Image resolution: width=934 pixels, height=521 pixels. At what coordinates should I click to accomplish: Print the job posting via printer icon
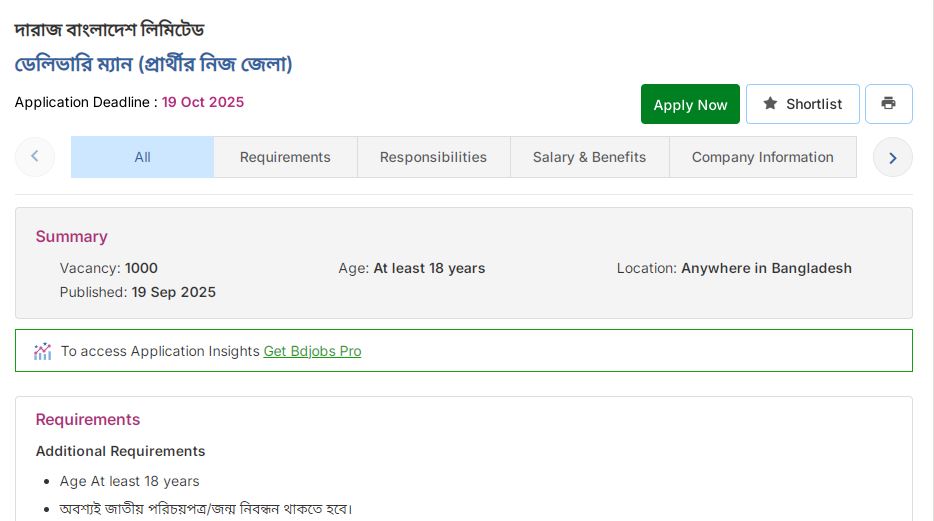coord(888,104)
